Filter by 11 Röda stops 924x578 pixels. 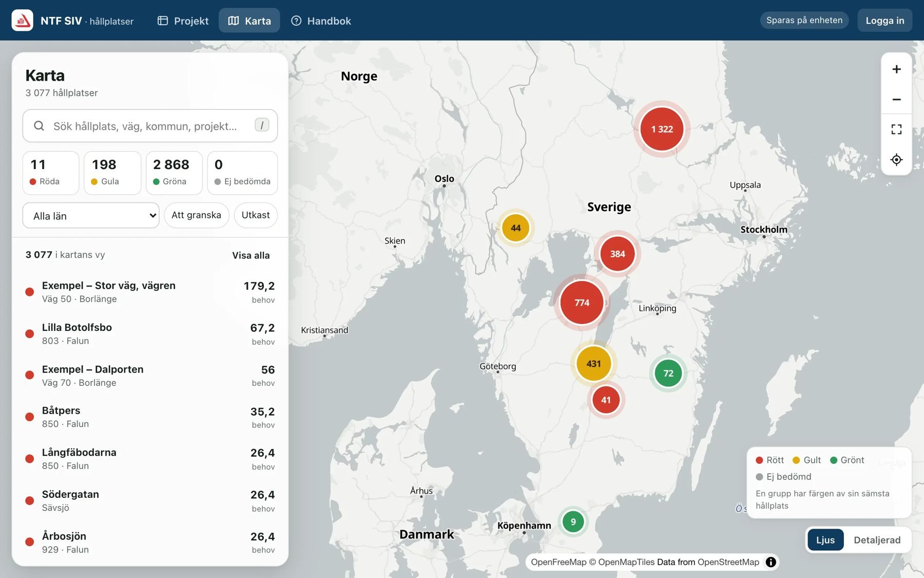click(51, 173)
